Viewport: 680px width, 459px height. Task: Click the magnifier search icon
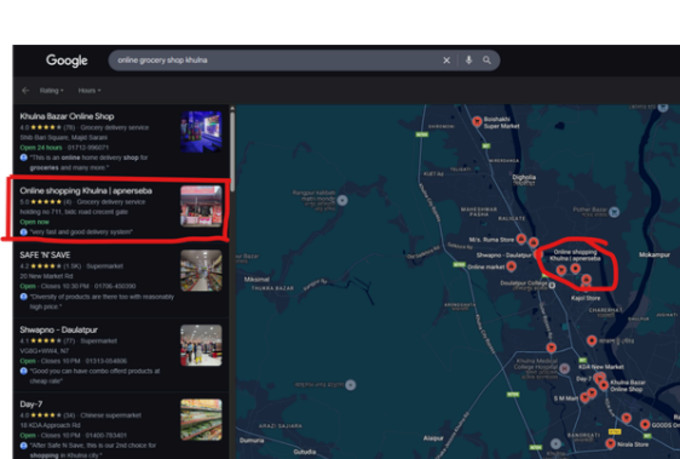tap(487, 60)
